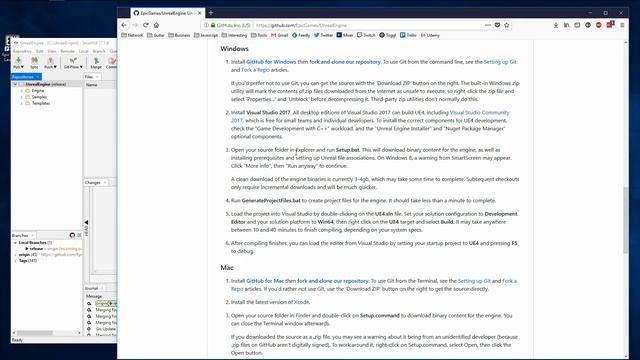Toggle the Firefox sidebar icon

[x=577, y=25]
